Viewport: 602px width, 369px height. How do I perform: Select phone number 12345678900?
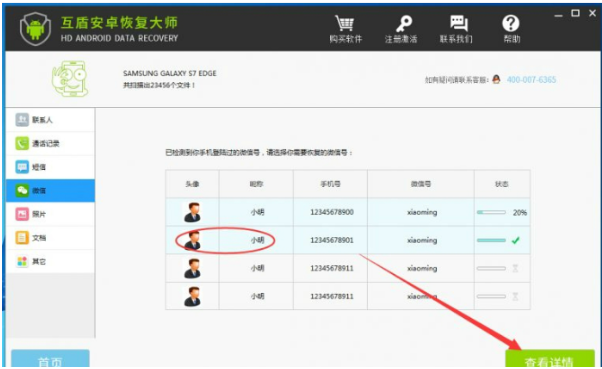pyautogui.click(x=332, y=212)
